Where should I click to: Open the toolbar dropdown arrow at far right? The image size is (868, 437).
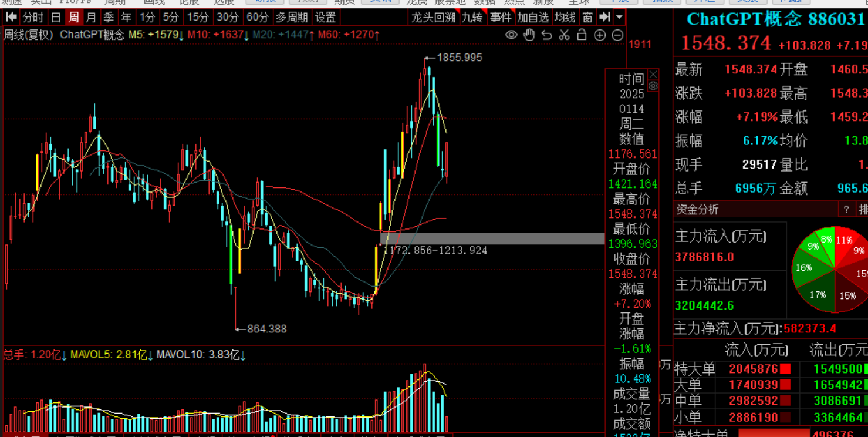[x=619, y=17]
